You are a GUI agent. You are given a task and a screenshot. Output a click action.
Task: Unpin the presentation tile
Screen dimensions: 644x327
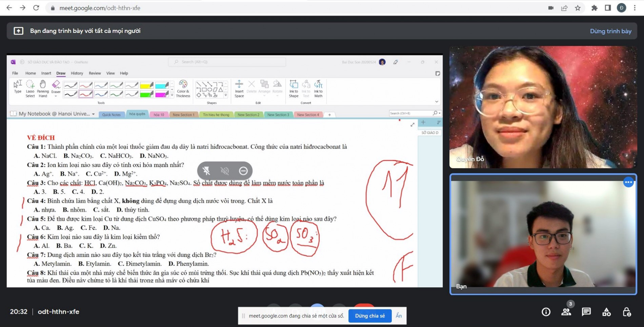(206, 171)
